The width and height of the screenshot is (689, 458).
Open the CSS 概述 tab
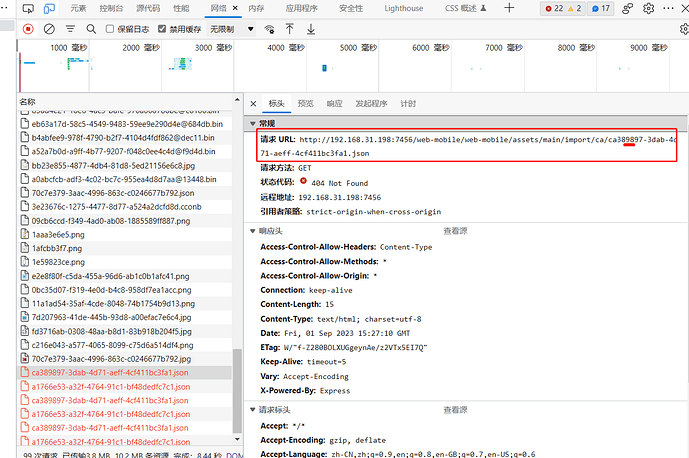tap(465, 8)
